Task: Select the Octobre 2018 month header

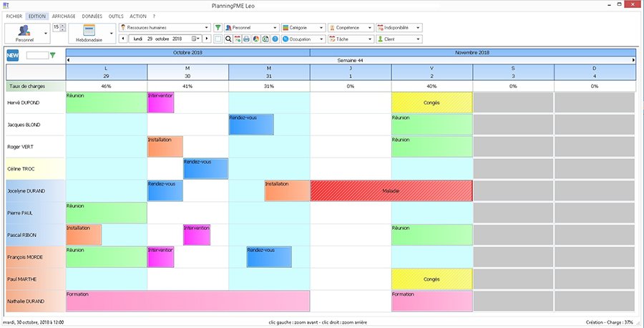Action: tap(187, 52)
